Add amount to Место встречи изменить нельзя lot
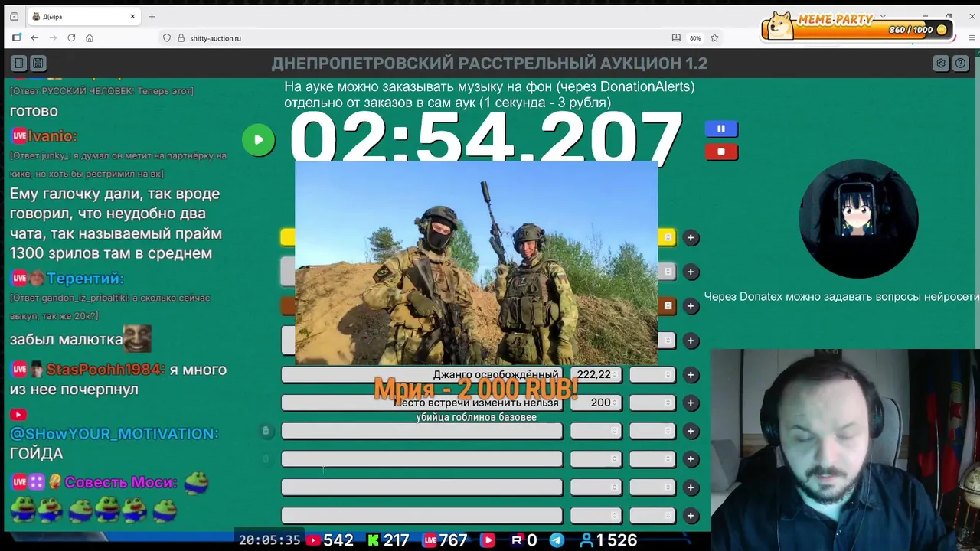 pos(691,403)
